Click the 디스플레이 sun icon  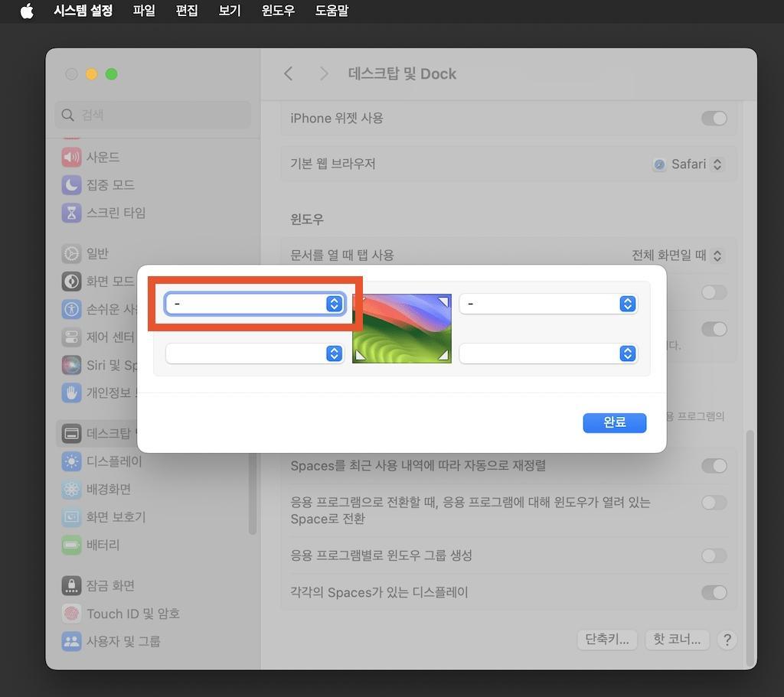(x=71, y=461)
